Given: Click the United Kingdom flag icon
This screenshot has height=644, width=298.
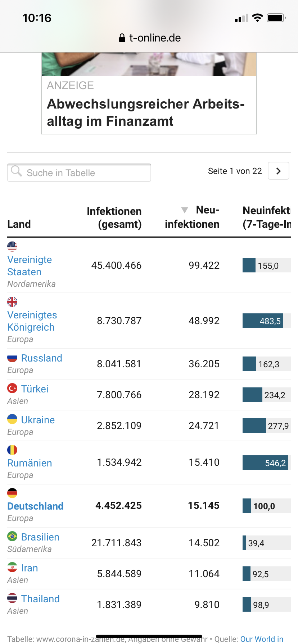Looking at the screenshot, I should [12, 302].
